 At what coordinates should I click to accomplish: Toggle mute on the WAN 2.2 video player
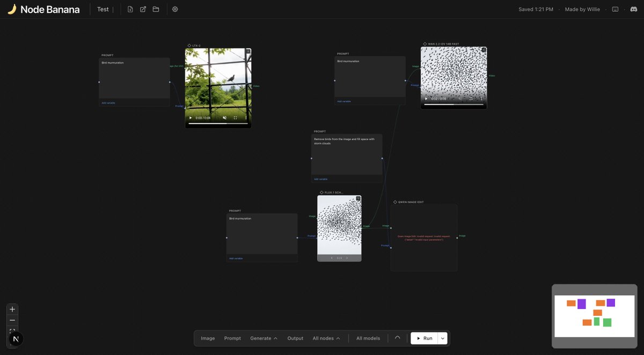coord(460,98)
